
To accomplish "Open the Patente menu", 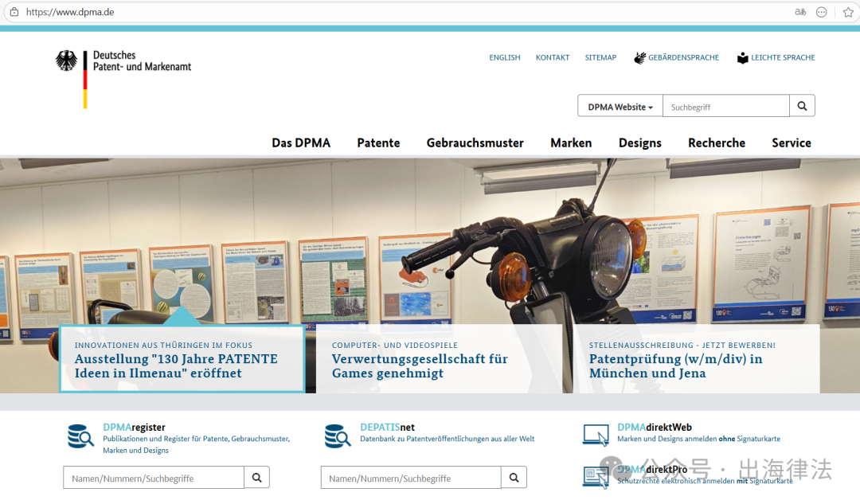I will coord(378,143).
